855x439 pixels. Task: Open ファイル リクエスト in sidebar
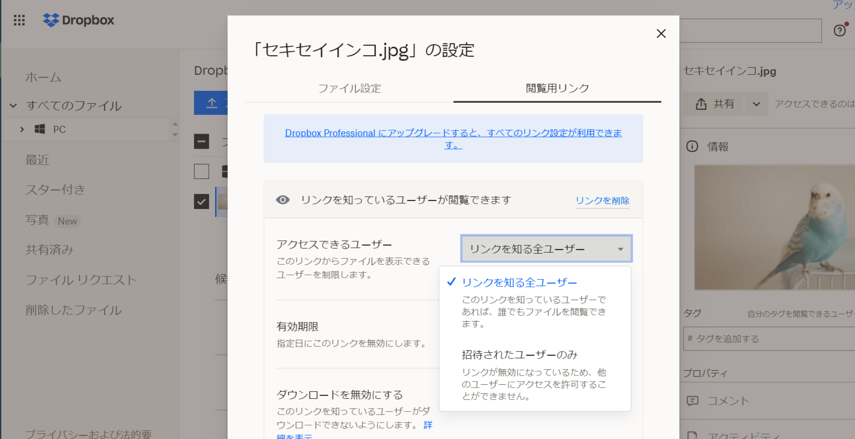[x=81, y=280]
